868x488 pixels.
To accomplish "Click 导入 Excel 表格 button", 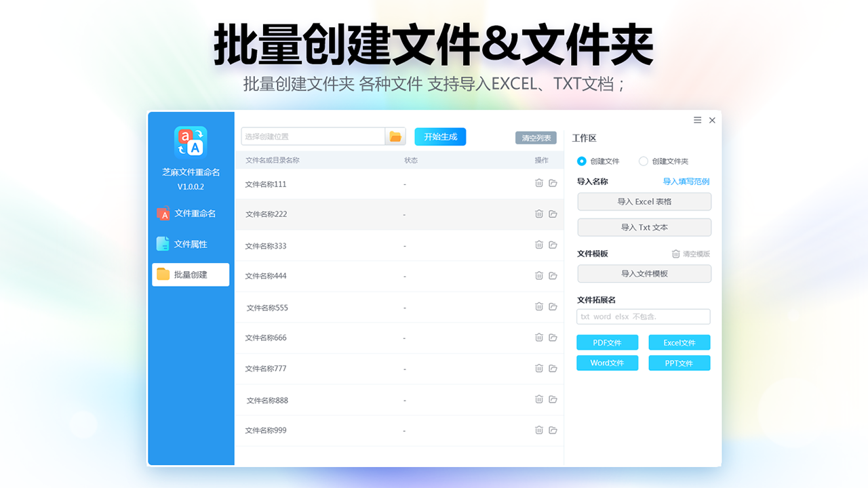I will 644,201.
